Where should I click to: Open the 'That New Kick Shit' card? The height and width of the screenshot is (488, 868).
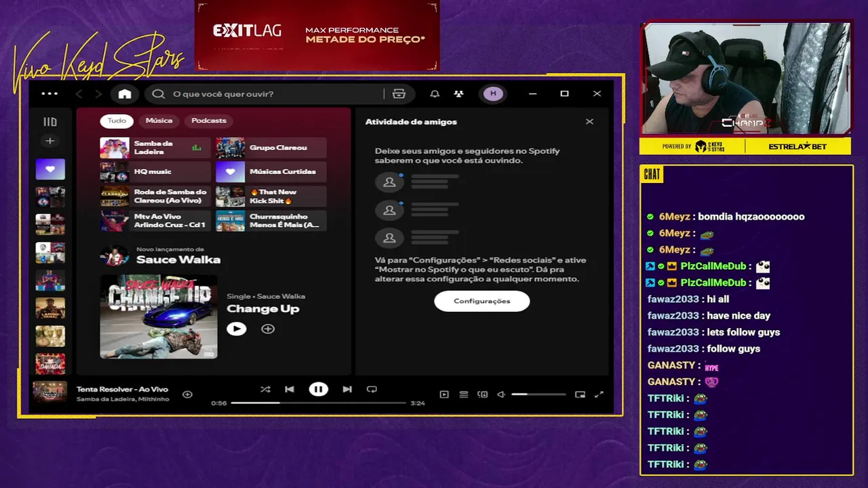click(271, 197)
